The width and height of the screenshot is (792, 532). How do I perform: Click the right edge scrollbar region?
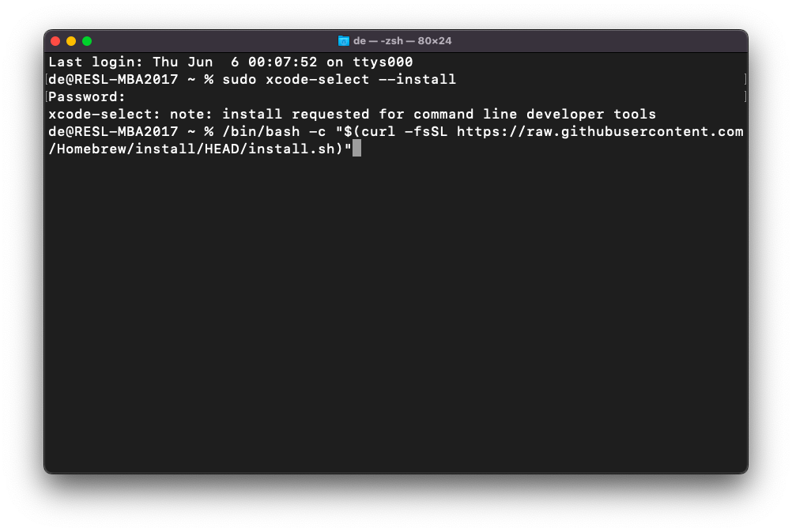(x=741, y=237)
